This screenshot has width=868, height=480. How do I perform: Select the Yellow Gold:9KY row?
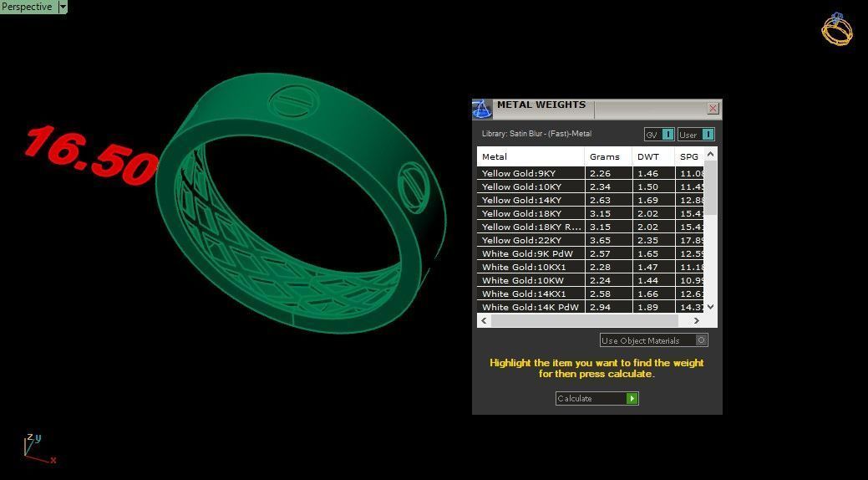590,173
